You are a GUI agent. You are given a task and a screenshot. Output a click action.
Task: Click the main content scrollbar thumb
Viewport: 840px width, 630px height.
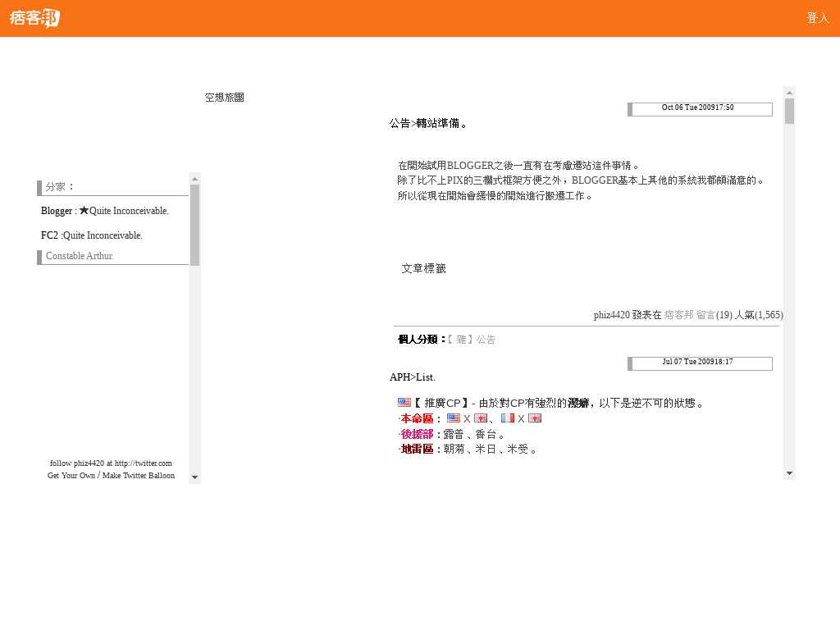pyautogui.click(x=789, y=112)
